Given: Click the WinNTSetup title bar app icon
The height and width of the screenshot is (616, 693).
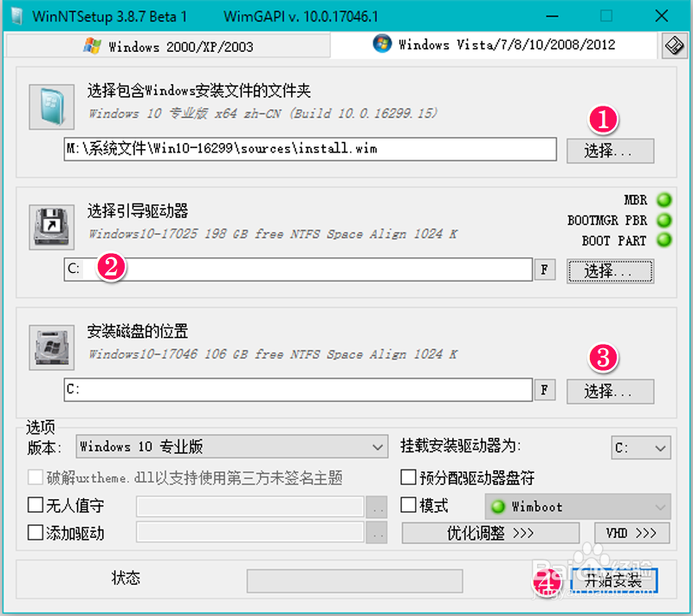Looking at the screenshot, I should point(17,16).
